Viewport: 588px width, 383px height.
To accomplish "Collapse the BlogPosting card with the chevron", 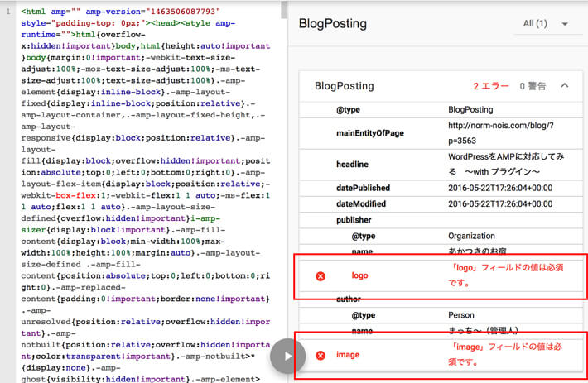I will pos(565,85).
